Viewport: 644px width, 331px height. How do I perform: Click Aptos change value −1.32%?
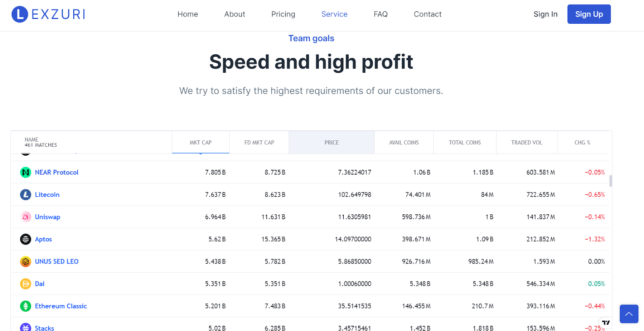pyautogui.click(x=595, y=239)
